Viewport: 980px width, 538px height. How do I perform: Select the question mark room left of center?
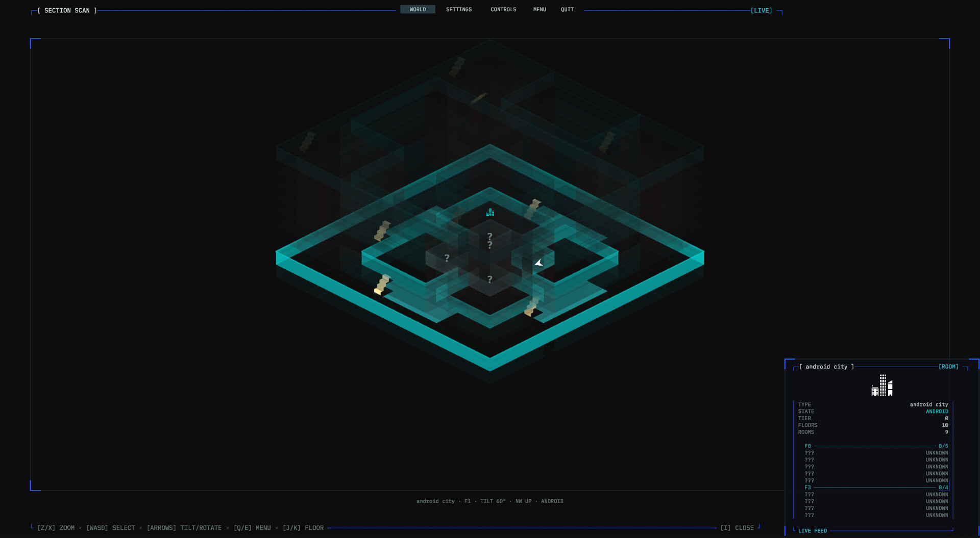[x=447, y=258]
